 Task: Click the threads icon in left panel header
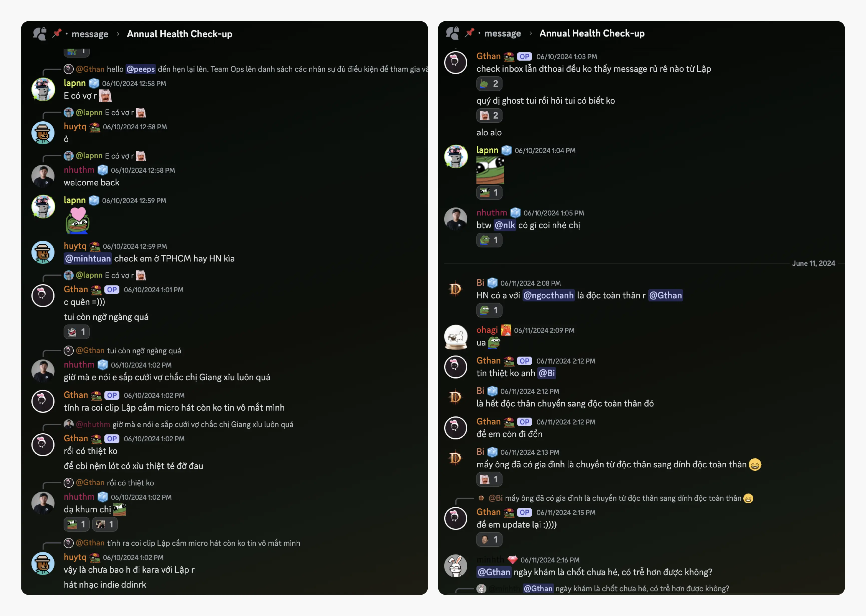(x=40, y=34)
